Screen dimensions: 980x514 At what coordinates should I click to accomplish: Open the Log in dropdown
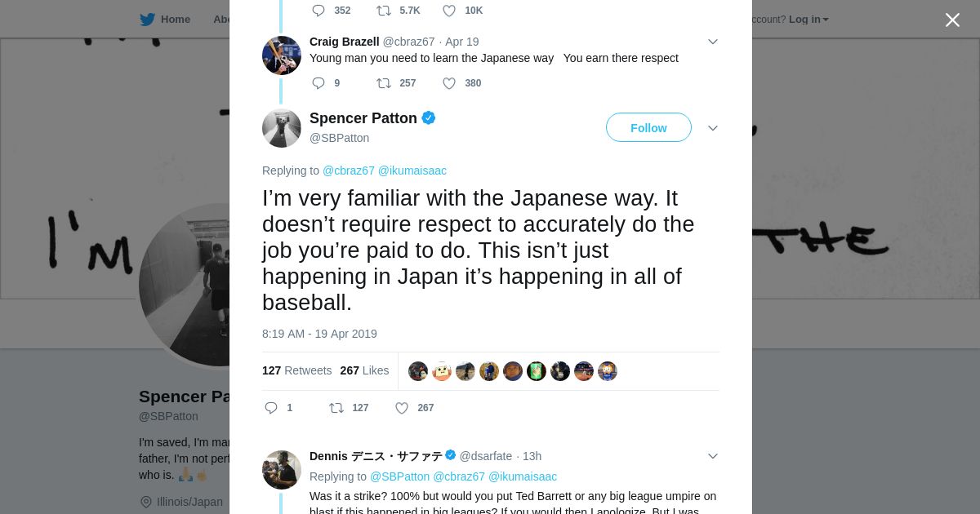point(808,20)
